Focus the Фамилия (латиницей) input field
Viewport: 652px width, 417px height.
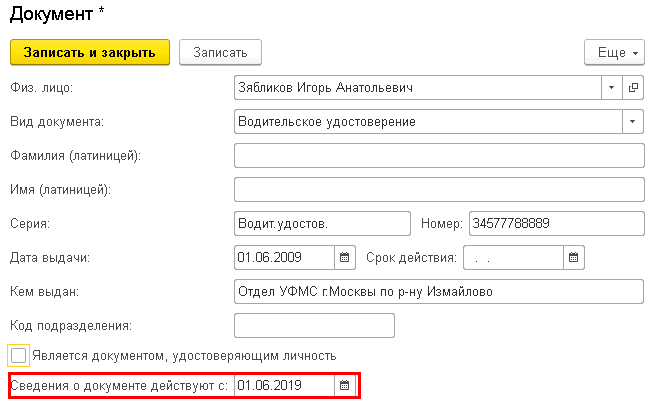(439, 155)
